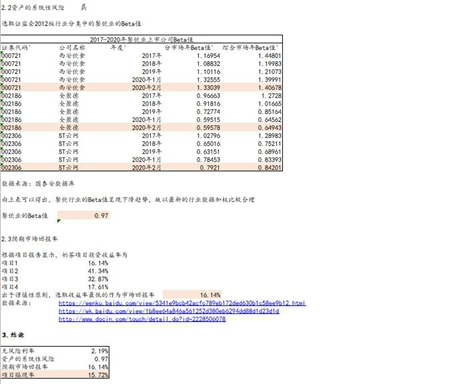
Task: Click the 41.34% value for 项目2
Action: pos(98,271)
